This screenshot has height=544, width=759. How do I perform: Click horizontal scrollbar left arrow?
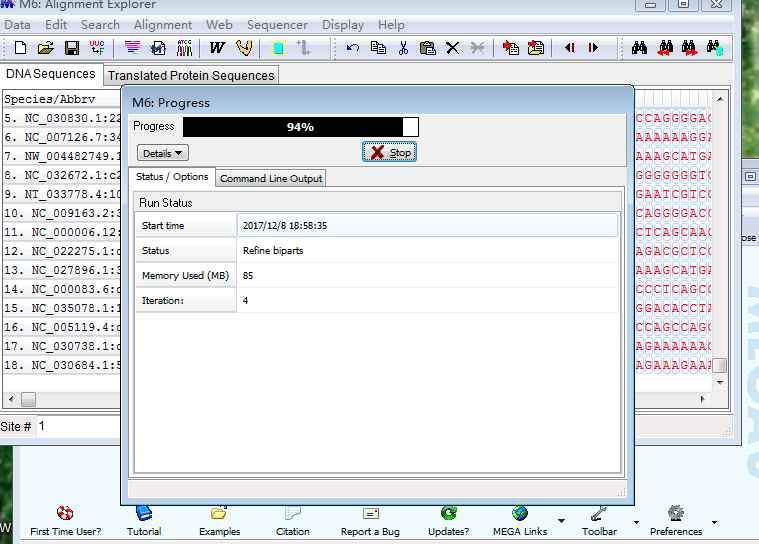pyautogui.click(x=12, y=399)
